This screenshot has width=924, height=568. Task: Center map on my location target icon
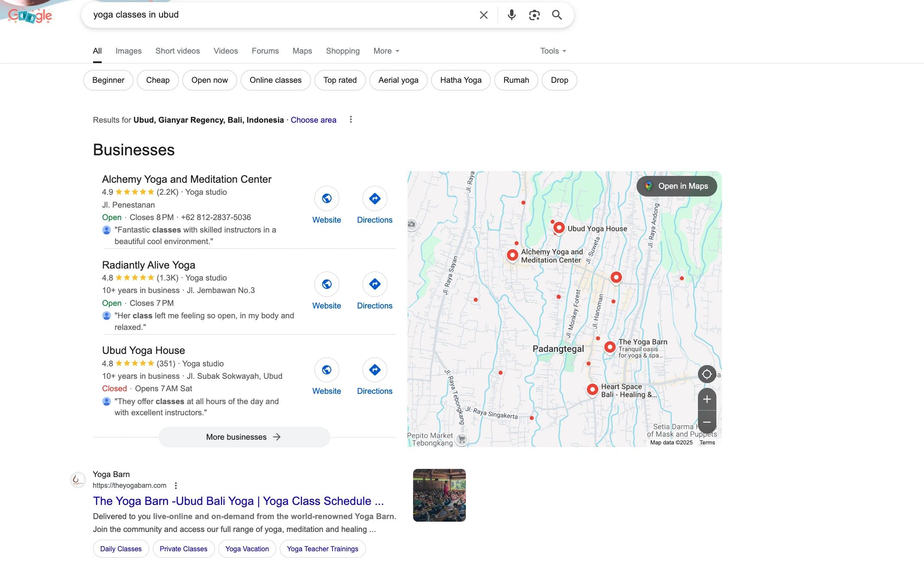tap(707, 374)
